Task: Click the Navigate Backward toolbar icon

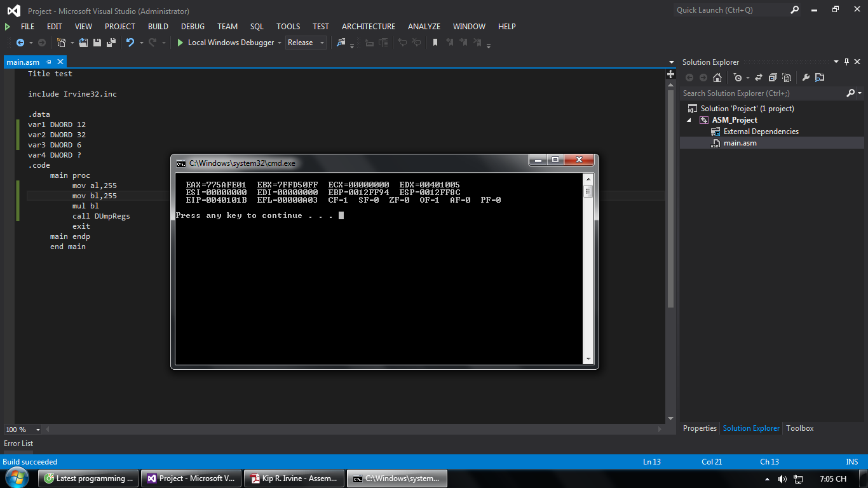Action: (20, 43)
